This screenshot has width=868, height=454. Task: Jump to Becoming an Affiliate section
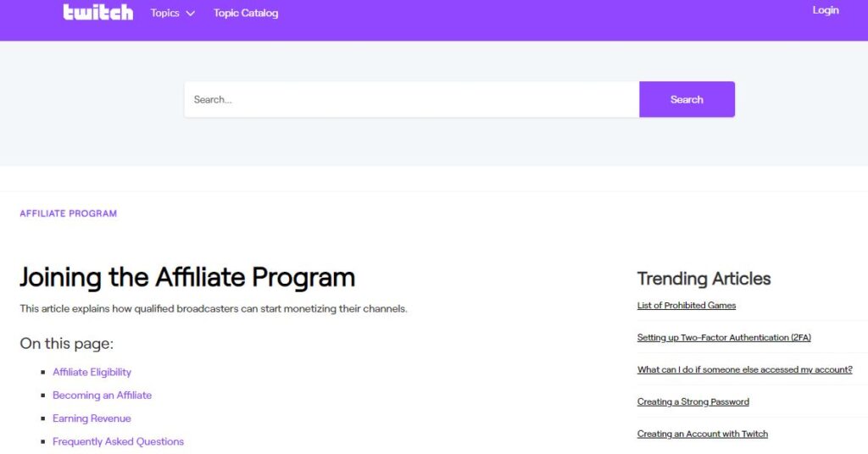(102, 396)
